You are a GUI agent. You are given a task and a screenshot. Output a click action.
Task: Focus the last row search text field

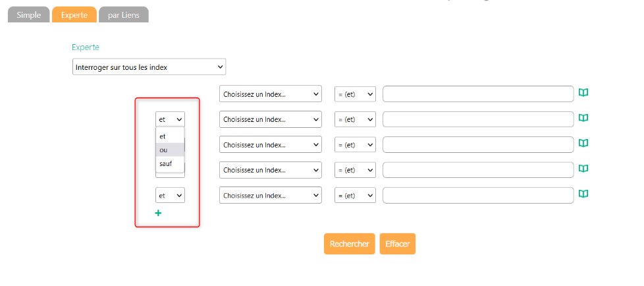coord(478,196)
